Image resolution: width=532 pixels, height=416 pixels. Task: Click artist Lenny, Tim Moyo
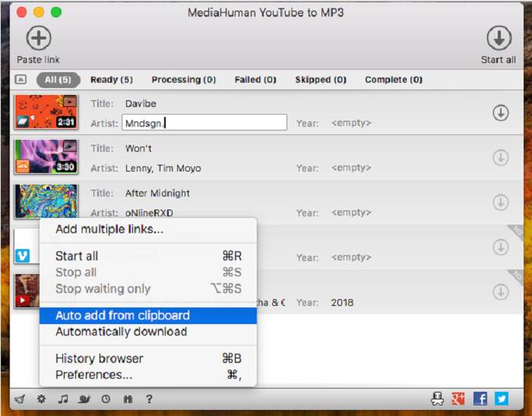pos(163,169)
